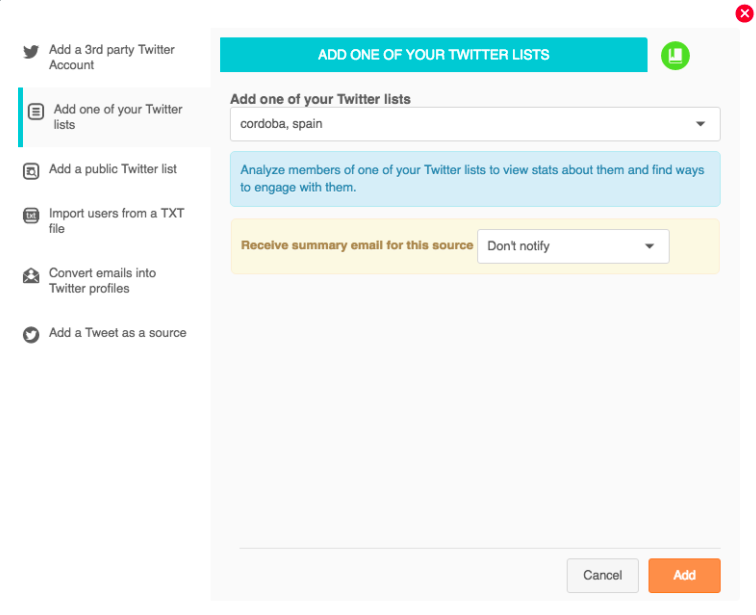
Task: Click the Cancel button
Action: tap(602, 575)
